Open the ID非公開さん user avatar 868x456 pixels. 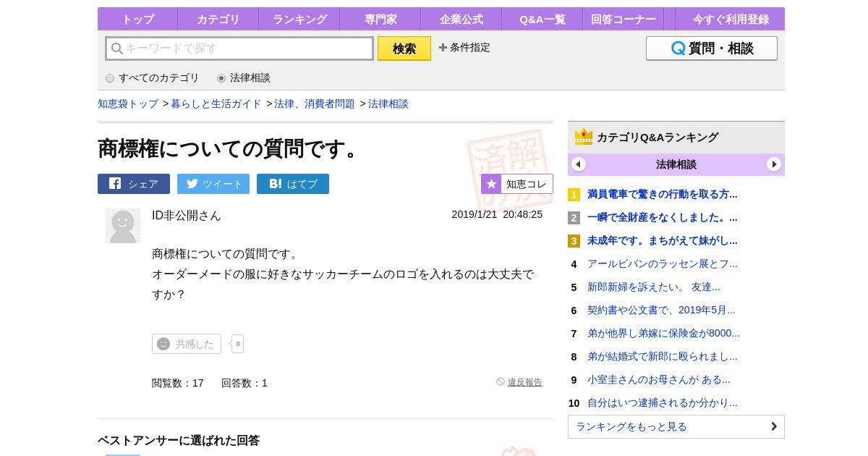pos(123,226)
